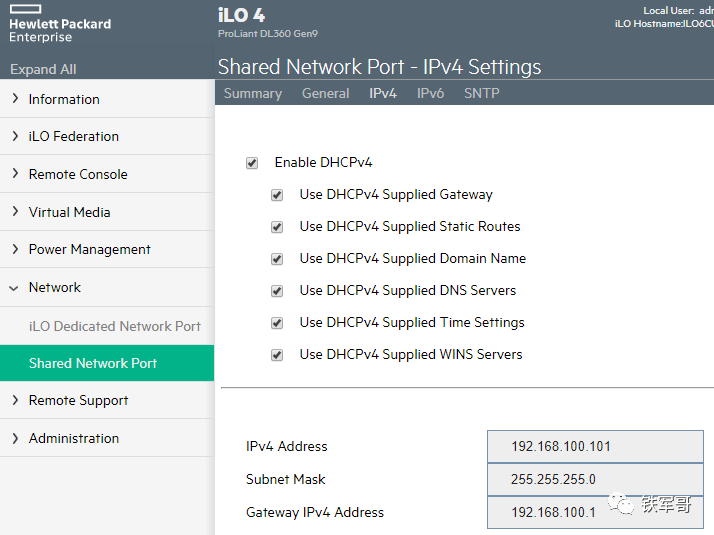Disable Use DHCPv4 Supplied Domain Name
714x535 pixels.
tap(277, 259)
